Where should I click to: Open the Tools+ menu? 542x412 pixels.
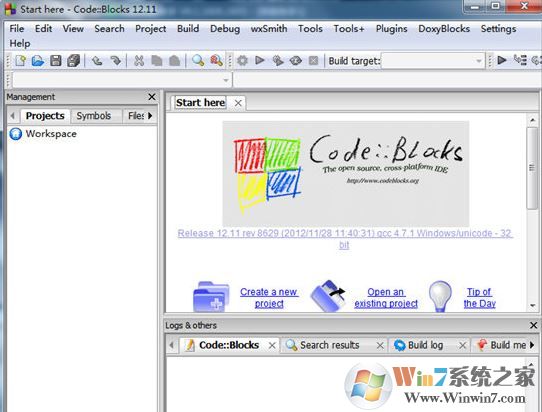pyautogui.click(x=348, y=29)
